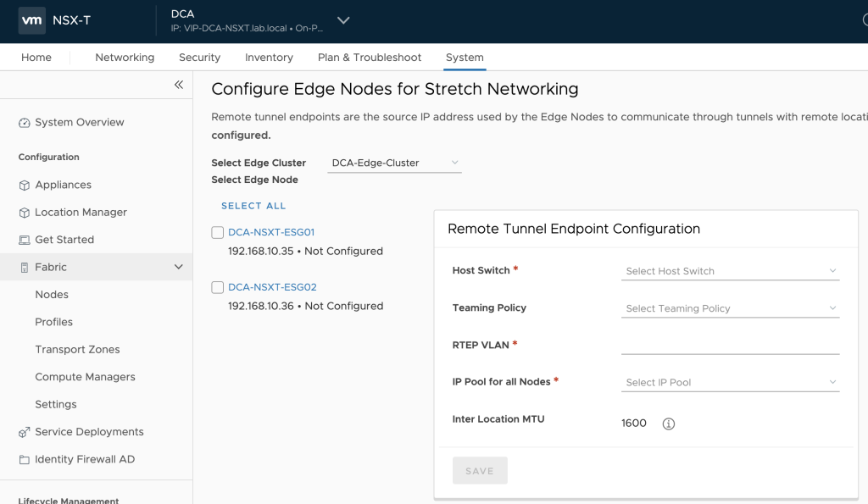Click the Get Started laptop icon

click(x=25, y=240)
